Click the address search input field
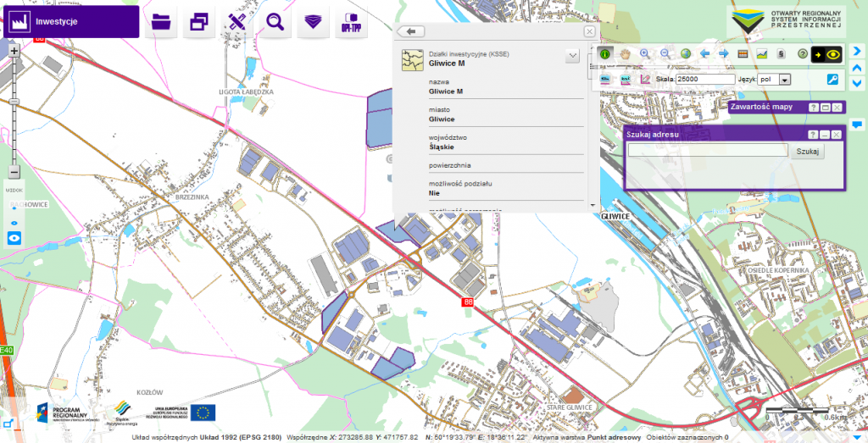 [708, 151]
